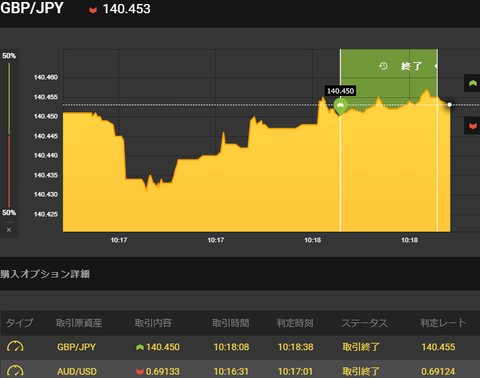Click the 0.69124 settlement rate
This screenshot has width=480, height=378.
[438, 371]
